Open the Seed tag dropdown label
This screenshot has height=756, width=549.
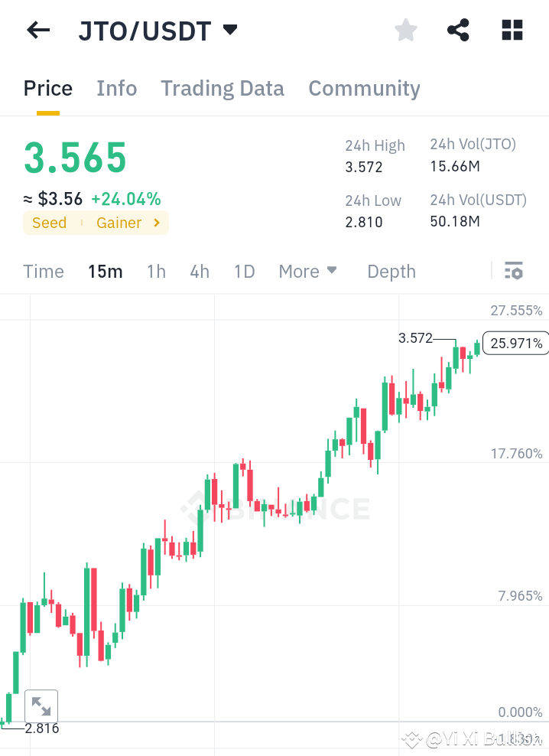[x=49, y=223]
